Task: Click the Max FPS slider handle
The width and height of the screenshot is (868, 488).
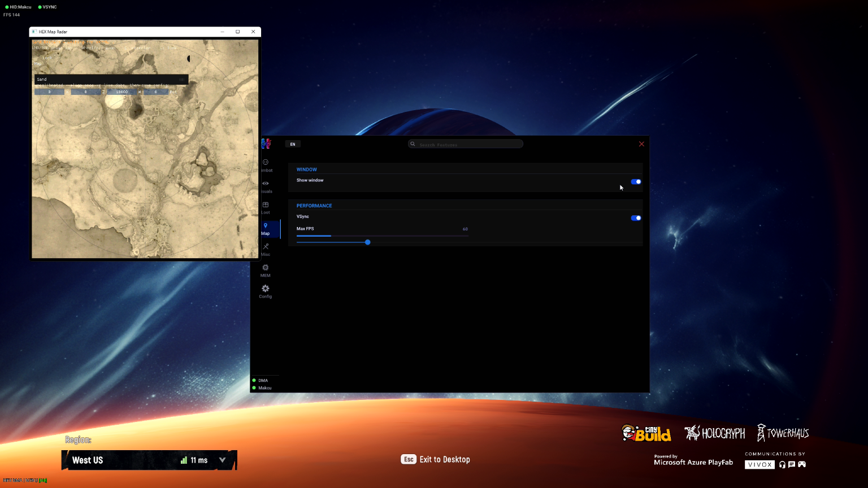Action: coord(368,242)
